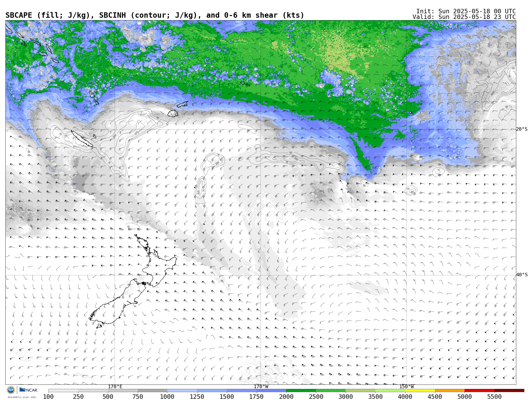Image resolution: width=532 pixels, height=400 pixels.
Task: Click the medium green 2500–3000 colorbar segment
Action: tap(331, 391)
